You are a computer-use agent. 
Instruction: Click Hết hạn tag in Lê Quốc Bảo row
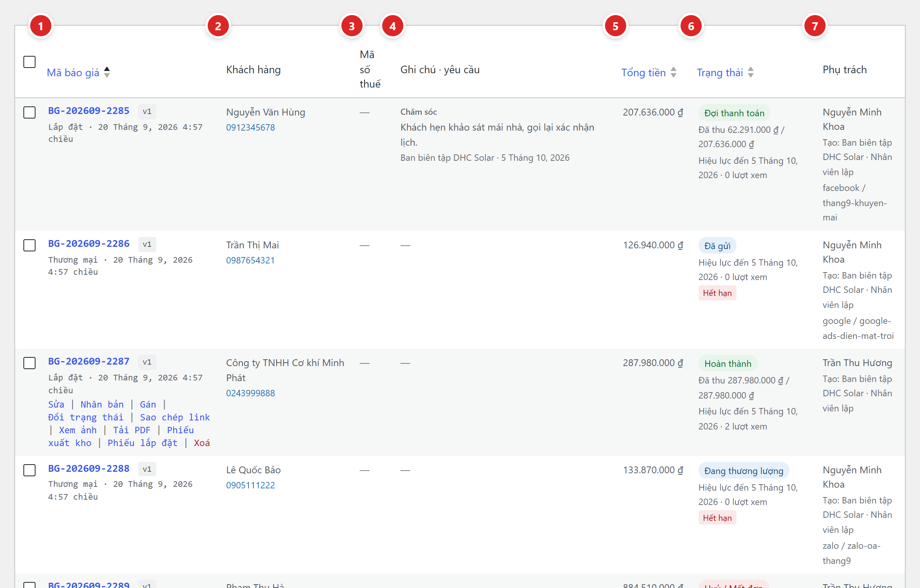pyautogui.click(x=717, y=518)
